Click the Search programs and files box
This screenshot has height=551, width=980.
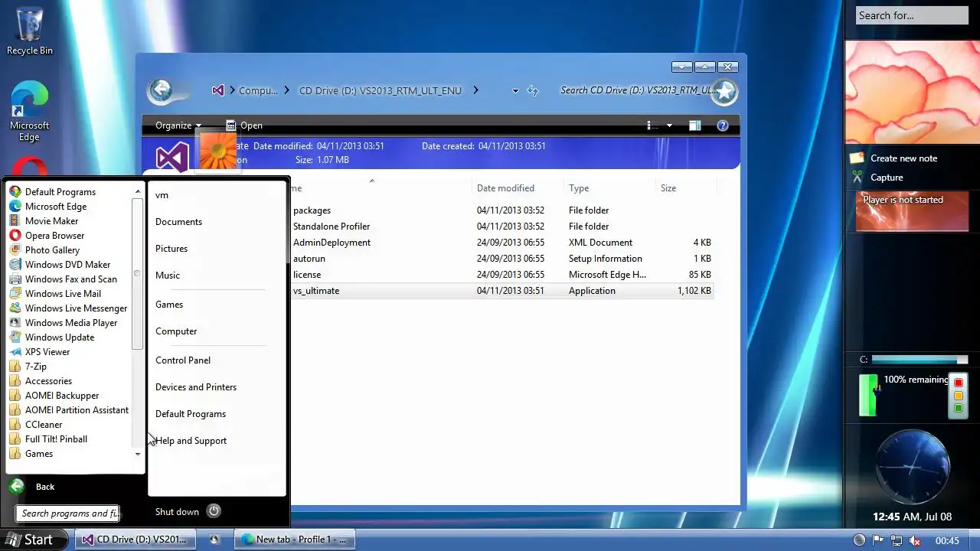(x=69, y=514)
